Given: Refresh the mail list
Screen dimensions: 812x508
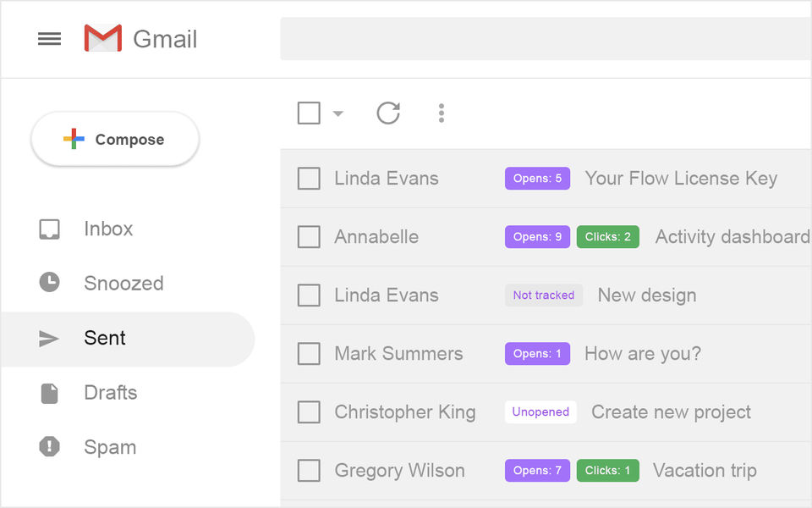Looking at the screenshot, I should pyautogui.click(x=388, y=113).
